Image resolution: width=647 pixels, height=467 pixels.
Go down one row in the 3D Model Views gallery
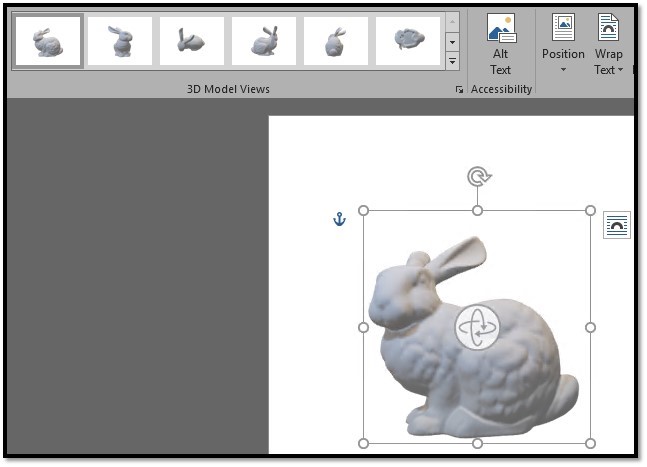click(453, 42)
